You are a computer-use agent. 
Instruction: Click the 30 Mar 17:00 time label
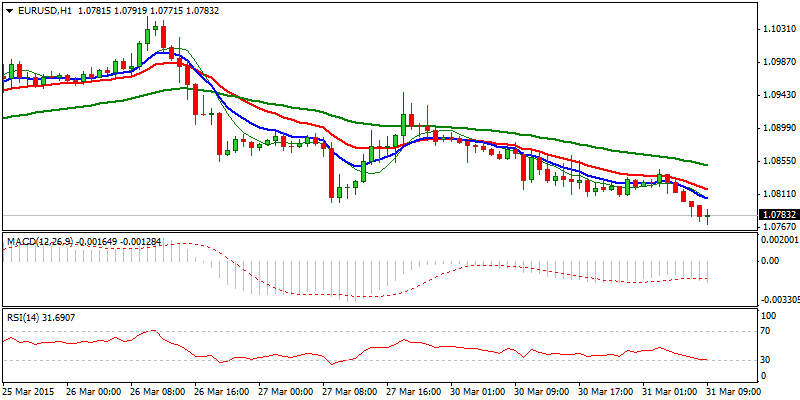(x=606, y=390)
